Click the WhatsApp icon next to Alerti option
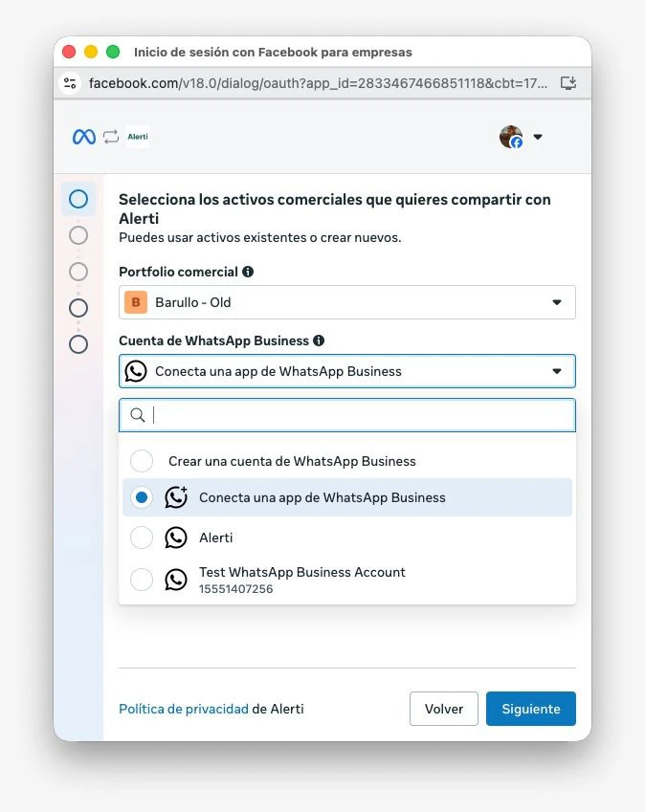Screen dimensions: 645x812 [x=176, y=538]
